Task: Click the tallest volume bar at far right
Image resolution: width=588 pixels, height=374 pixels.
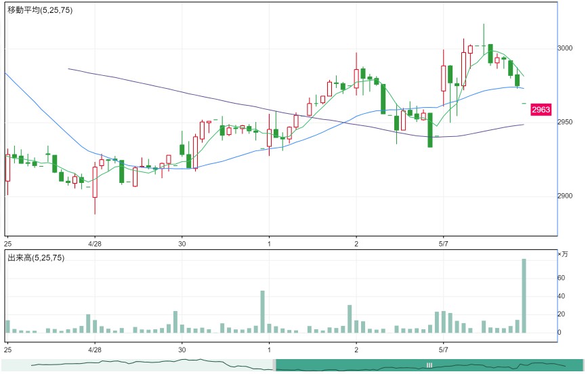Action: tap(524, 296)
